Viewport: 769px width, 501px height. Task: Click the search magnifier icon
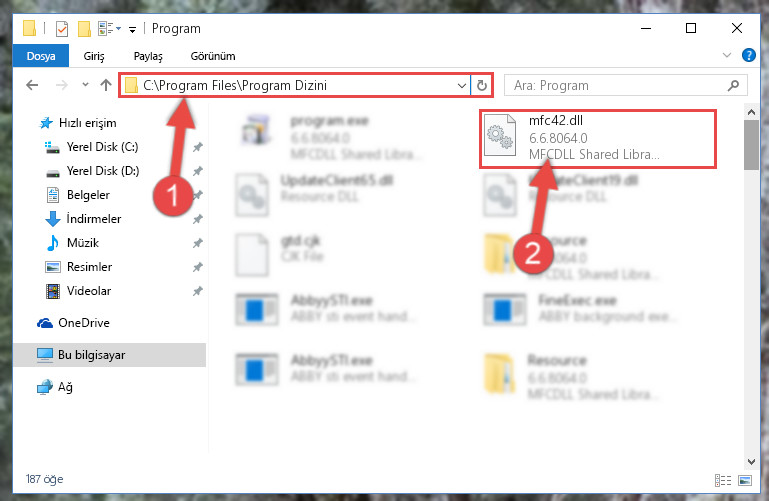point(733,85)
